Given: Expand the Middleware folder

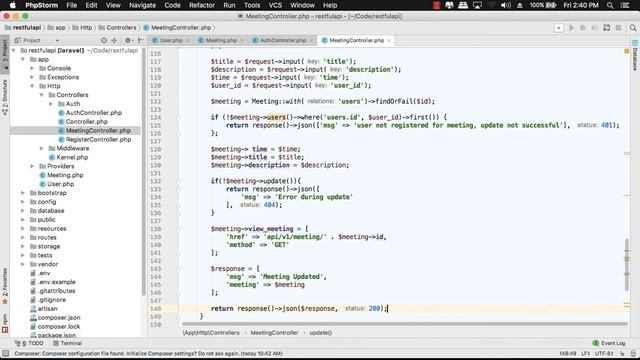Looking at the screenshot, I should coord(42,149).
